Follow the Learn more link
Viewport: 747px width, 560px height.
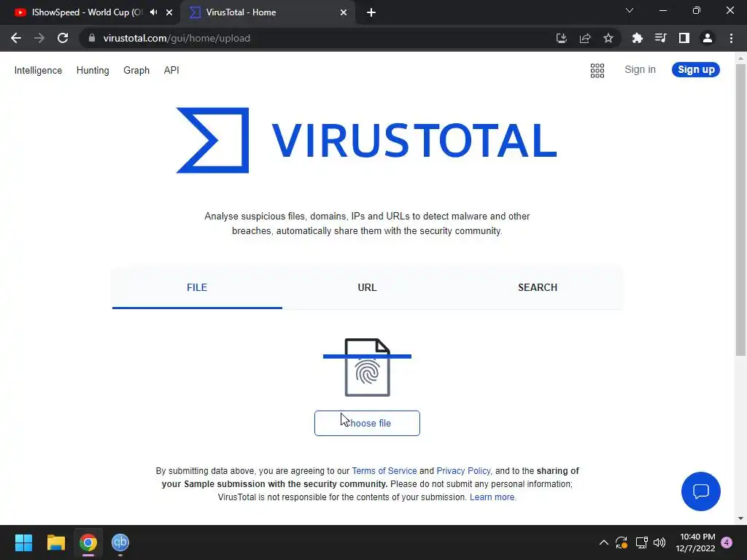(x=492, y=497)
